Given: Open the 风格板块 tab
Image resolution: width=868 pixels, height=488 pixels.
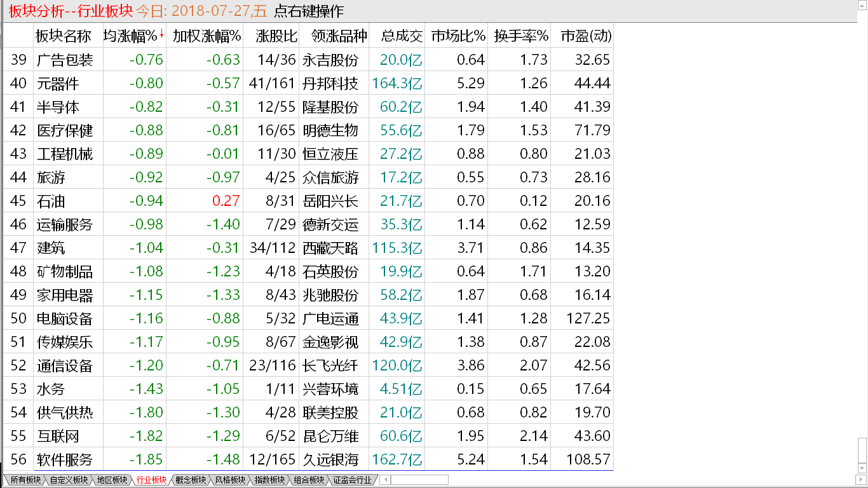Looking at the screenshot, I should 230,480.
